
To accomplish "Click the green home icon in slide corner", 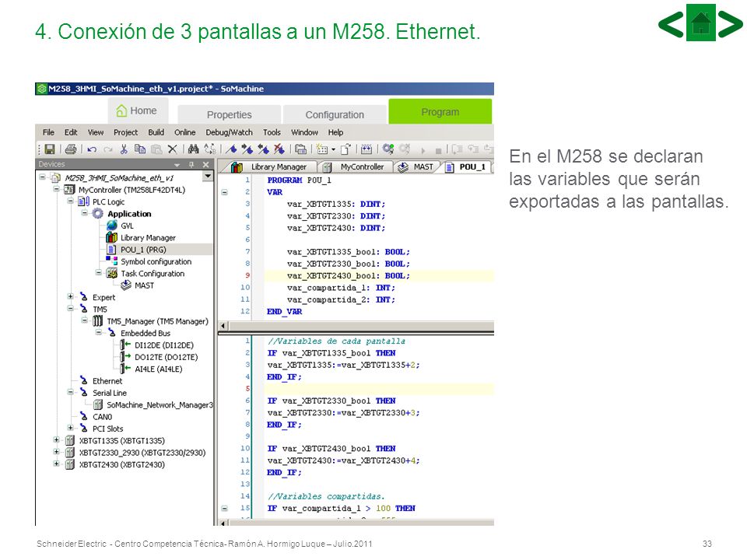I will [x=701, y=23].
